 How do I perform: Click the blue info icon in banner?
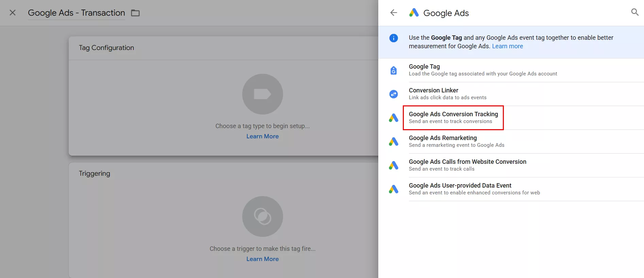tap(394, 38)
